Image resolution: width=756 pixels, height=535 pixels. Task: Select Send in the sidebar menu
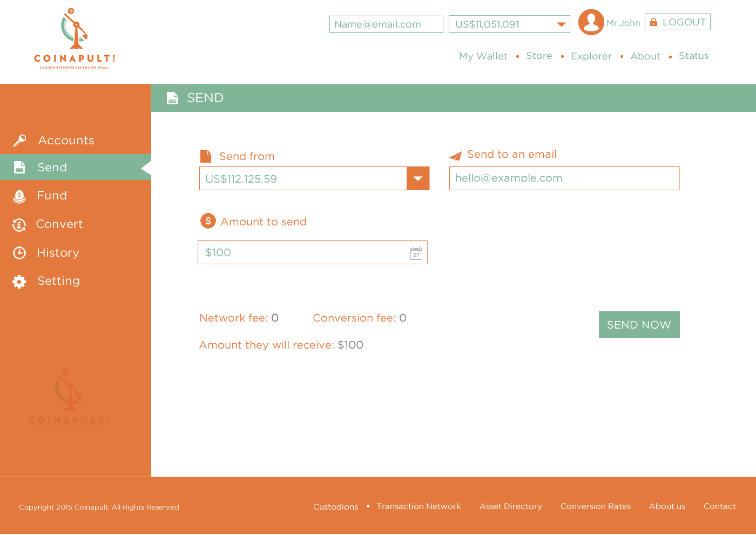(x=76, y=168)
